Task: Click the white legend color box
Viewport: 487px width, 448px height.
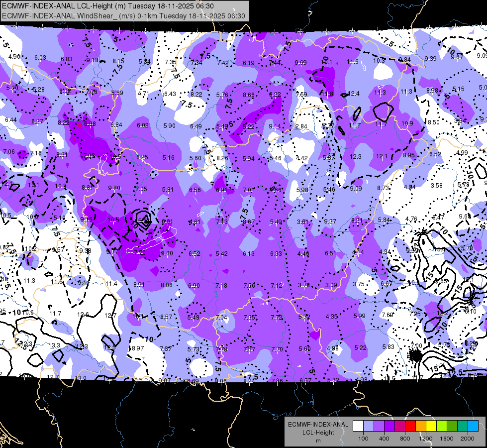Action: [358, 426]
